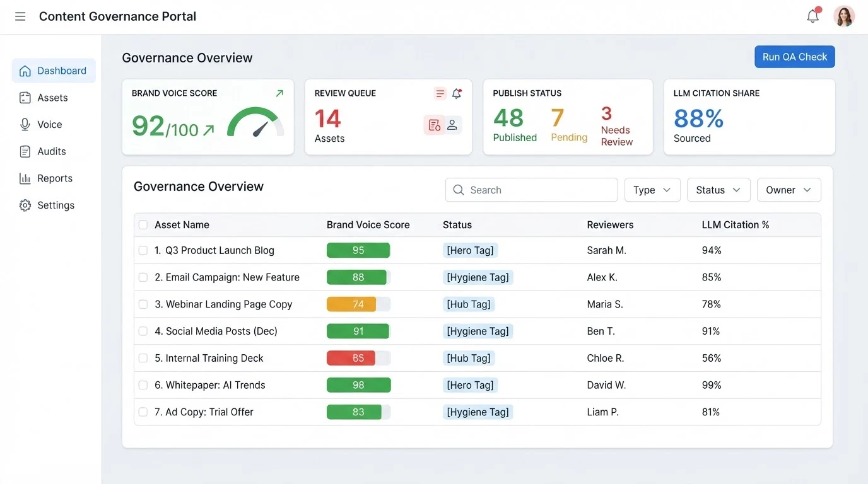Click the 99% citation value for Whitepaper

(712, 385)
